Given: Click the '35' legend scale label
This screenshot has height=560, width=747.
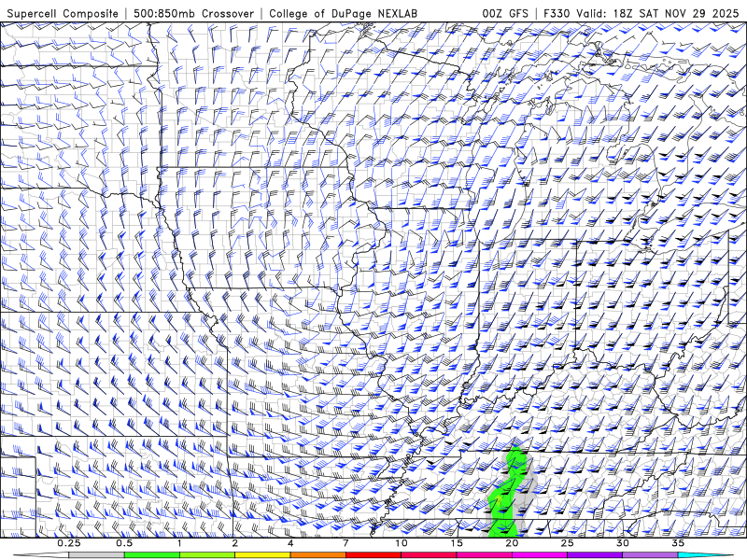Looking at the screenshot, I should coord(678,543).
